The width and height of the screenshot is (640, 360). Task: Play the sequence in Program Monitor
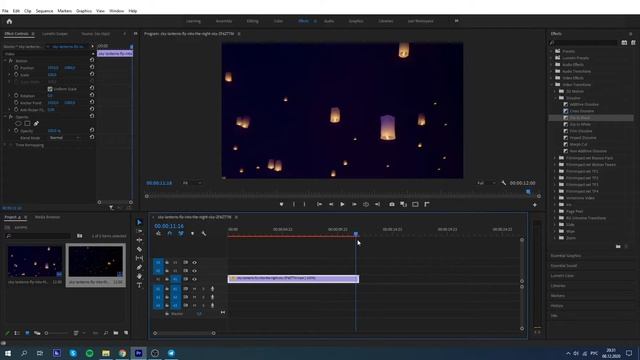click(342, 204)
